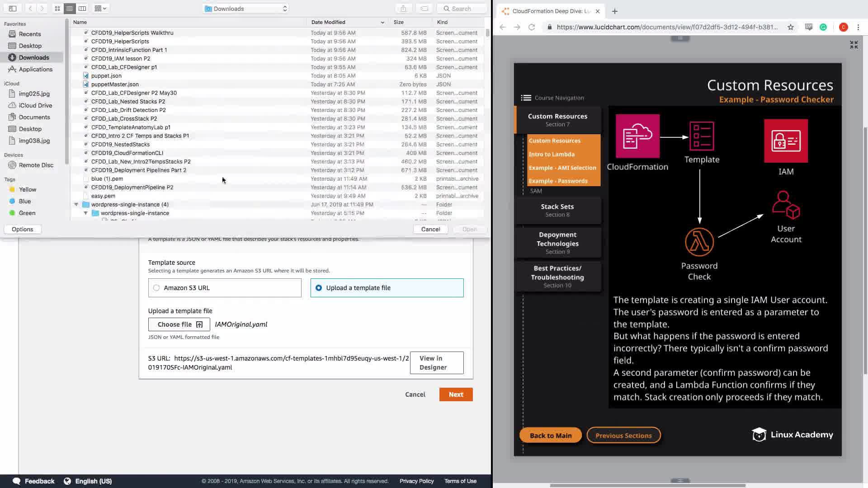Switch file dialog to icon view
Image resolution: width=868 pixels, height=488 pixels.
tap(57, 9)
